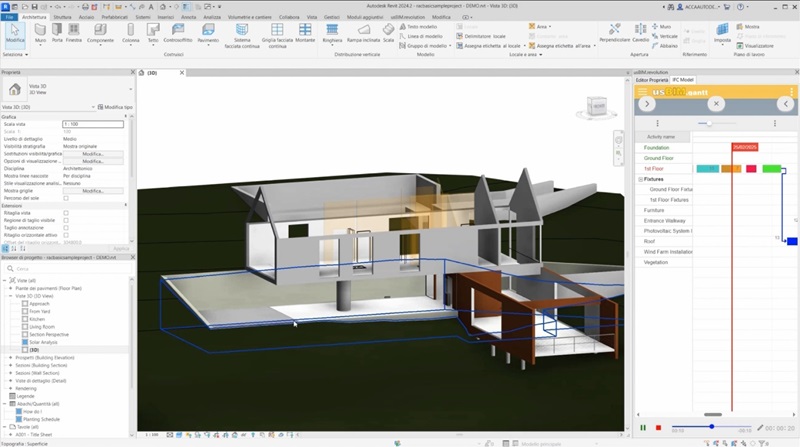Select the Colonna column tool
The width and height of the screenshot is (800, 447).
(x=131, y=33)
